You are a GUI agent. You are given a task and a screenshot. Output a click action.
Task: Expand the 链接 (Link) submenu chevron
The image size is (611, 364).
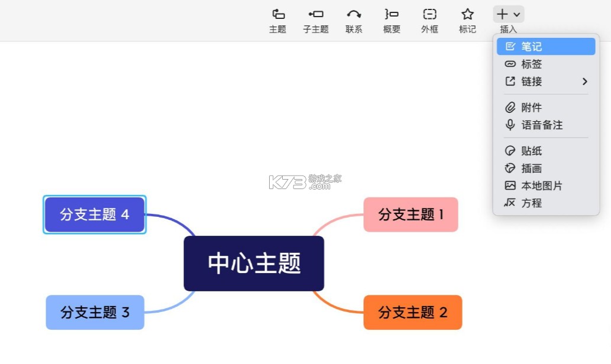click(584, 82)
